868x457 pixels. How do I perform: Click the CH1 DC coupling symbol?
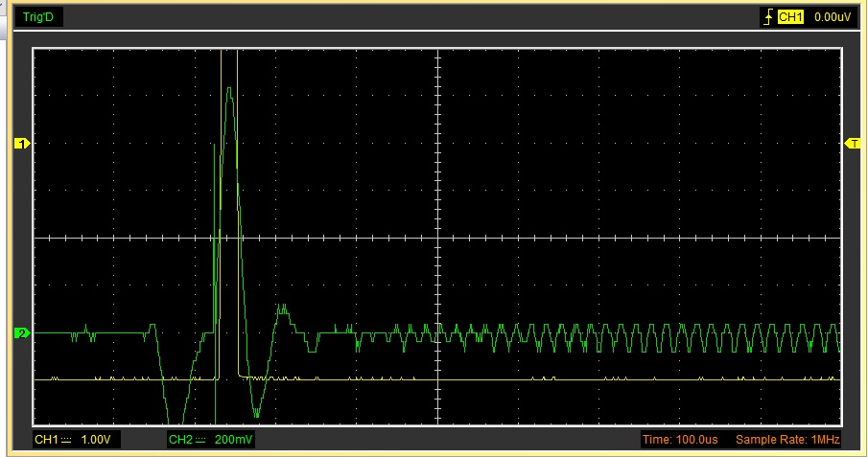tap(66, 440)
